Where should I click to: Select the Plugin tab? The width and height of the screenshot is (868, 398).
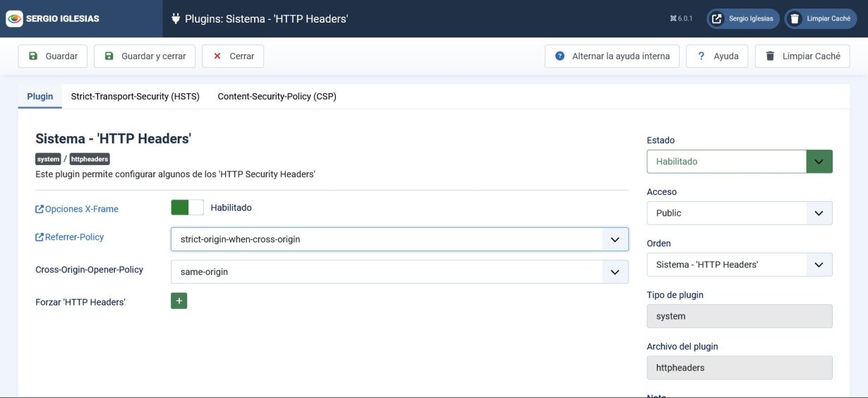click(40, 97)
